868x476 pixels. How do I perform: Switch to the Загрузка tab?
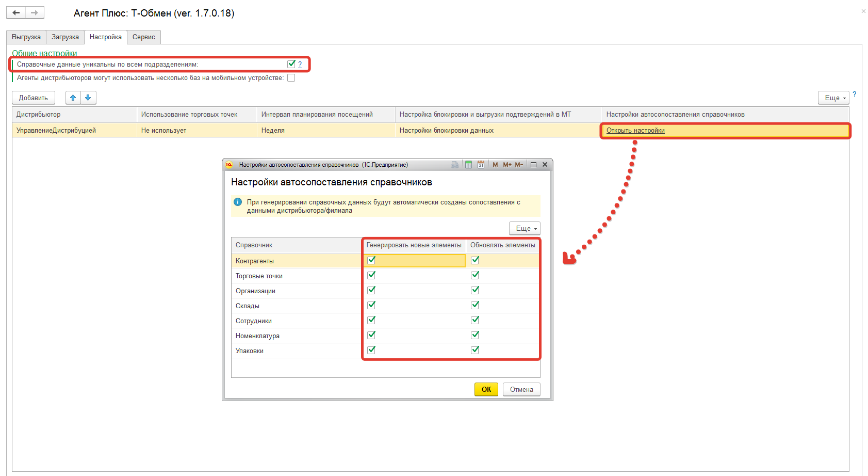[x=65, y=37]
